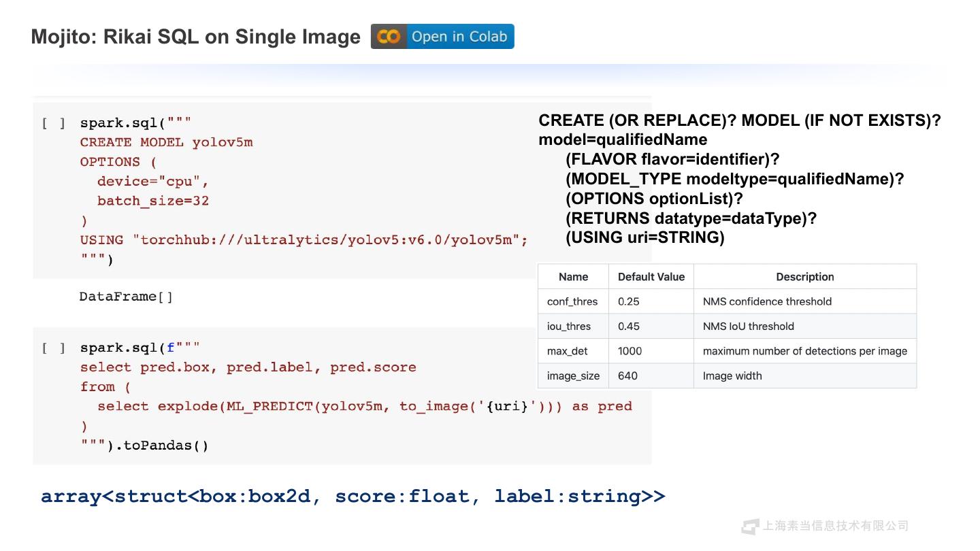Click the 1000 default value cell
980x551 pixels.
pos(630,351)
